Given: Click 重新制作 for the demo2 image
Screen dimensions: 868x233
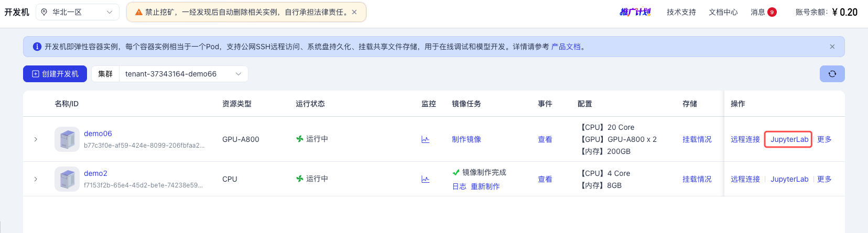Looking at the screenshot, I should (x=485, y=186).
